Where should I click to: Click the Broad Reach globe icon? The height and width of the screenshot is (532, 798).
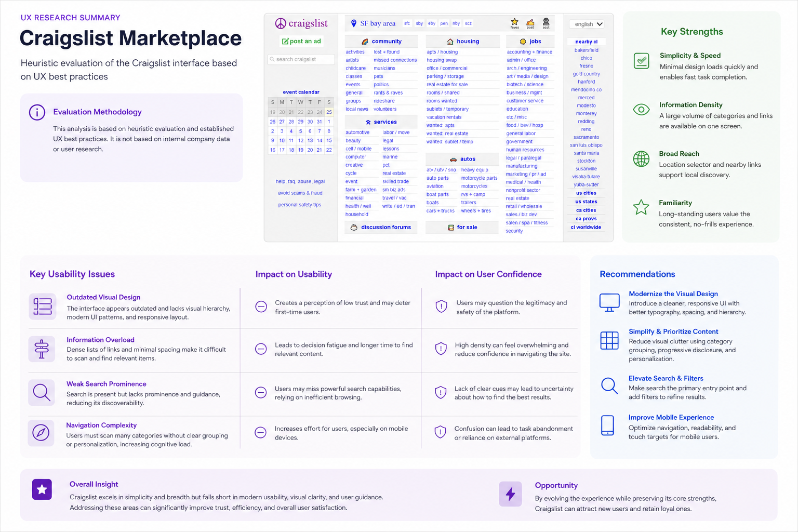point(641,159)
